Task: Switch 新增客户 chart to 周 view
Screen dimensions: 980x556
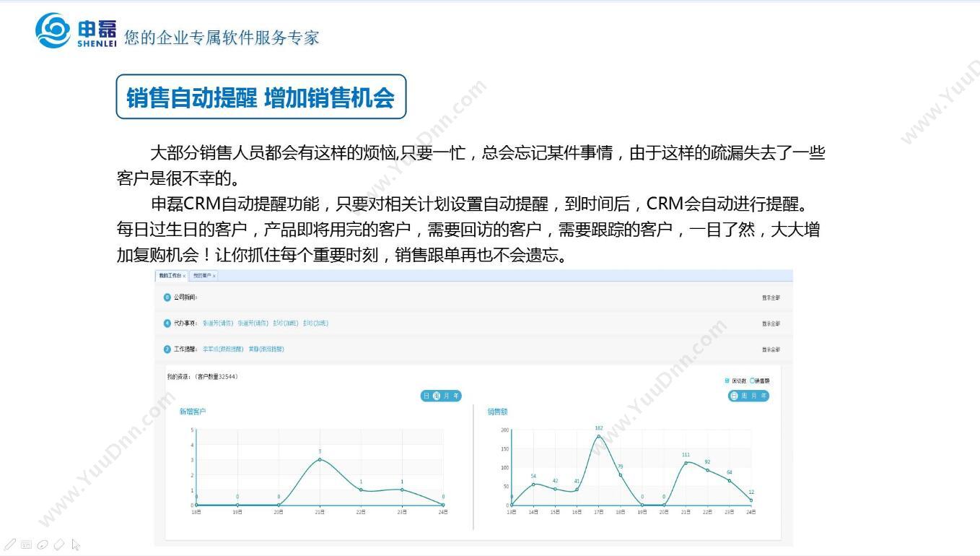Action: [437, 396]
